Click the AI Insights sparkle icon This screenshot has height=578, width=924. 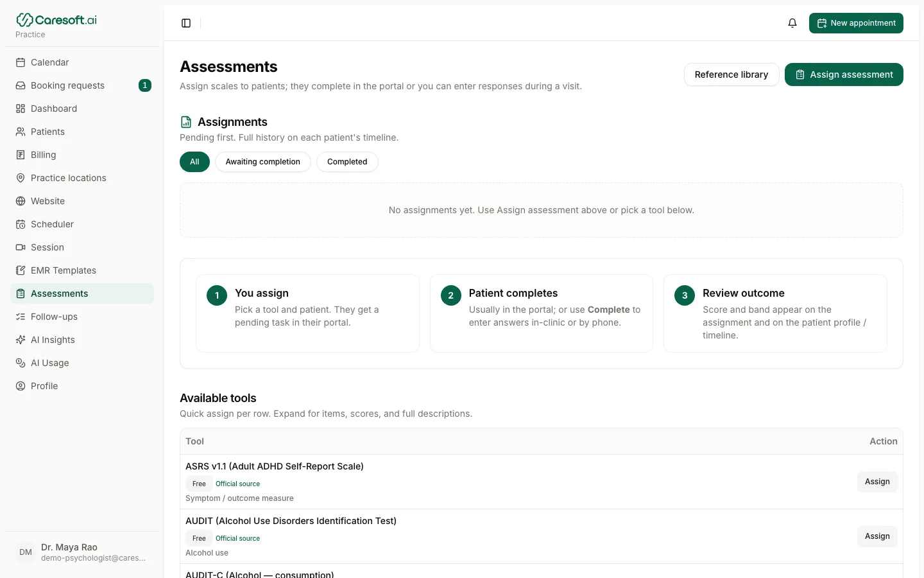click(21, 340)
